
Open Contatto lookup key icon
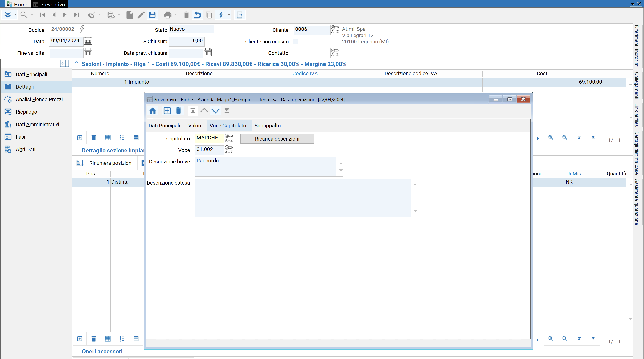(335, 52)
